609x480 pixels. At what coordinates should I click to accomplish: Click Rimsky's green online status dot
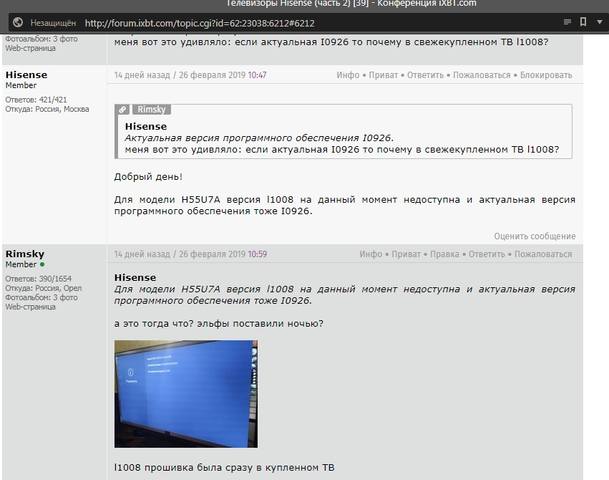coord(42,264)
